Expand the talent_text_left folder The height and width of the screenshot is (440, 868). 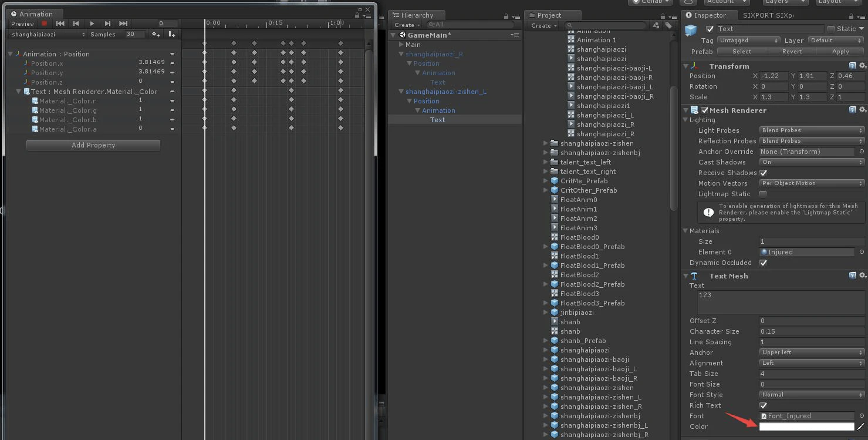tap(546, 162)
